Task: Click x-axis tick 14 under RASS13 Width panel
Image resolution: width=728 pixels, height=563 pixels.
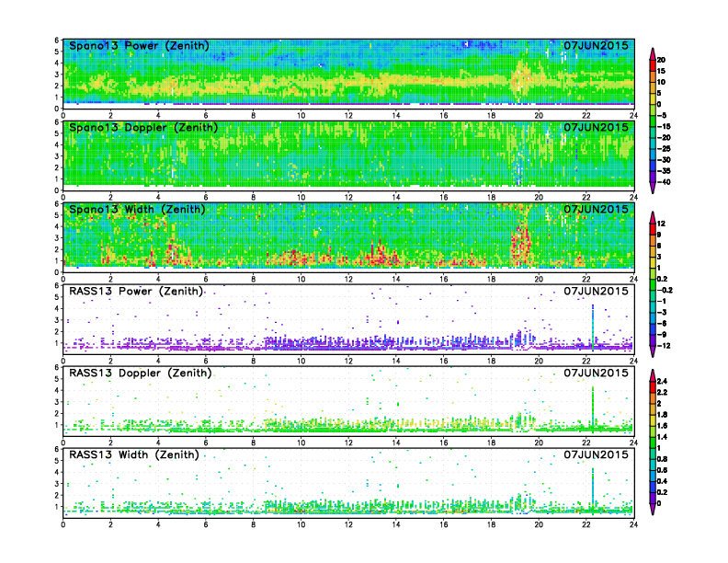Action: pyautogui.click(x=396, y=524)
